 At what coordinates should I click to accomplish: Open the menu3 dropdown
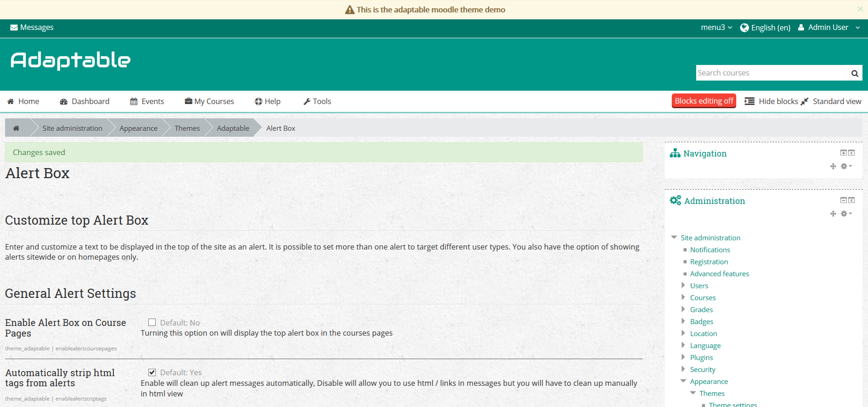716,28
